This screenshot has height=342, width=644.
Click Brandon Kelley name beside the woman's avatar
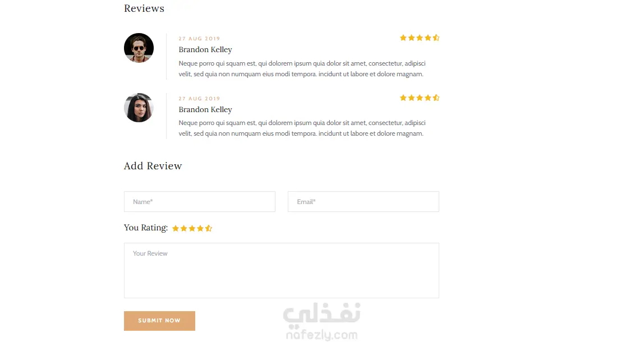pyautogui.click(x=205, y=110)
